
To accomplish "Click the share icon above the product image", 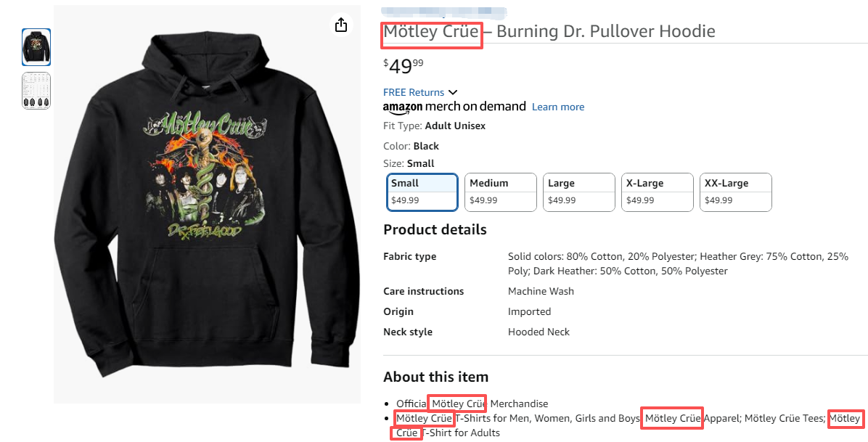I will coord(341,25).
